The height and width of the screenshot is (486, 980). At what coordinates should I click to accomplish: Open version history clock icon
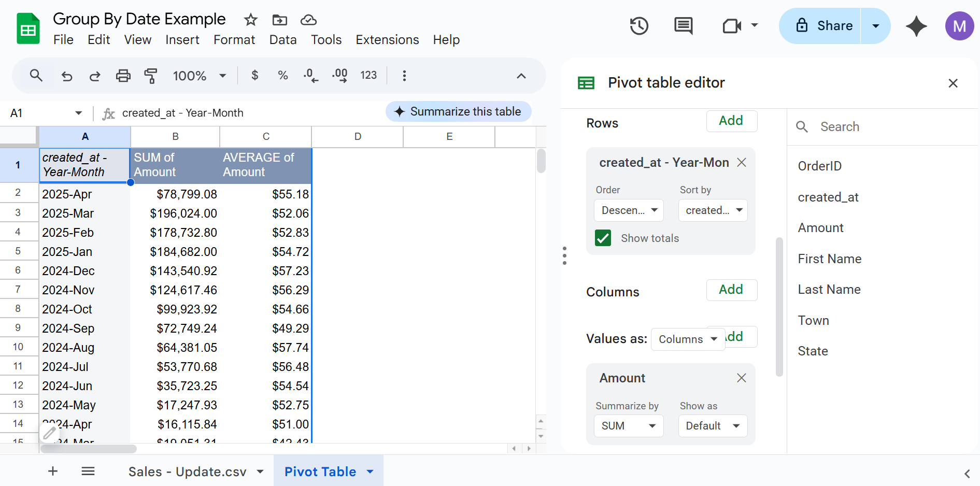(x=638, y=25)
